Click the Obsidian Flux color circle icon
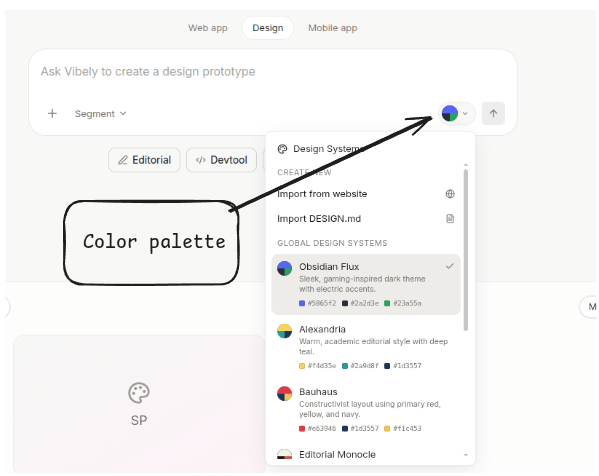599x476 pixels. point(285,269)
